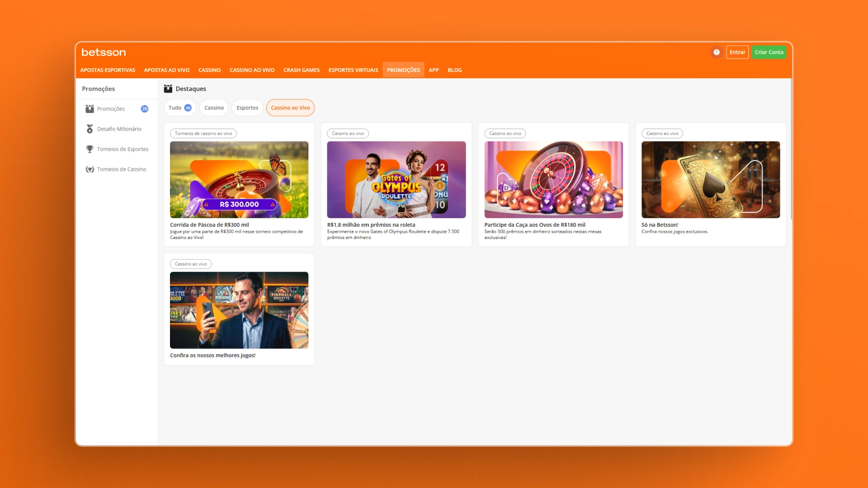Click the Entrar login button
868x488 pixels.
click(x=737, y=52)
